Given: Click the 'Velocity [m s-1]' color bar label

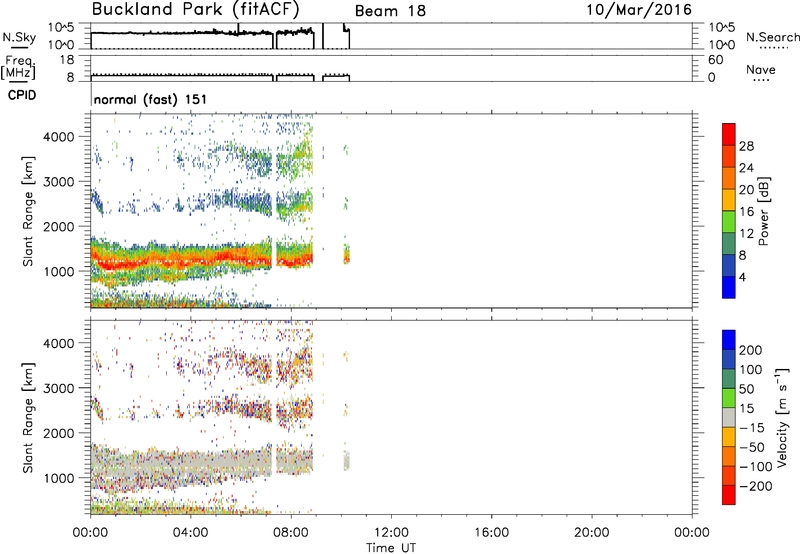Looking at the screenshot, I should click(x=782, y=418).
